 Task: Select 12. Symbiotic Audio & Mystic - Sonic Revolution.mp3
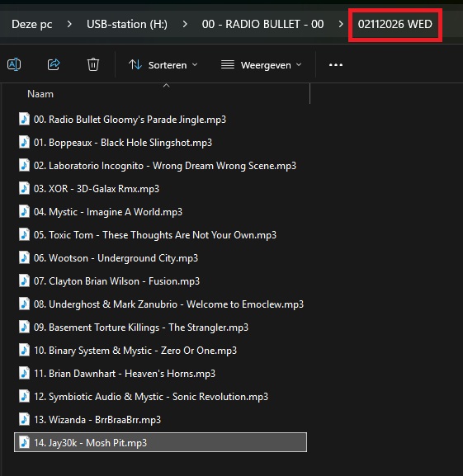coord(160,396)
